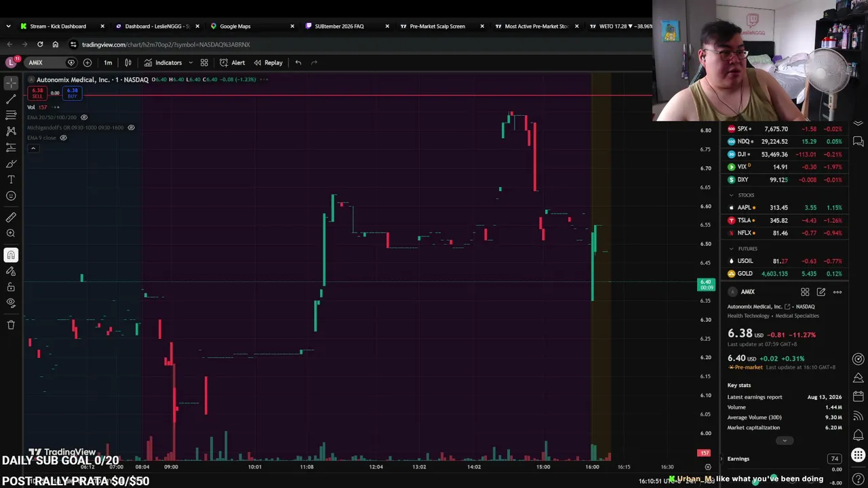Open the Autonomix Medical external link

787,307
